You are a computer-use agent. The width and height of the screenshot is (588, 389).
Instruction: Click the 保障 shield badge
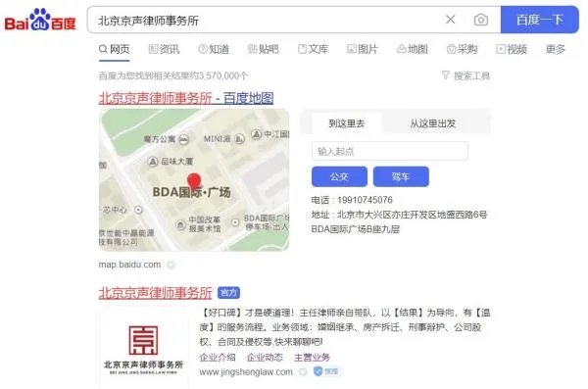(x=326, y=371)
